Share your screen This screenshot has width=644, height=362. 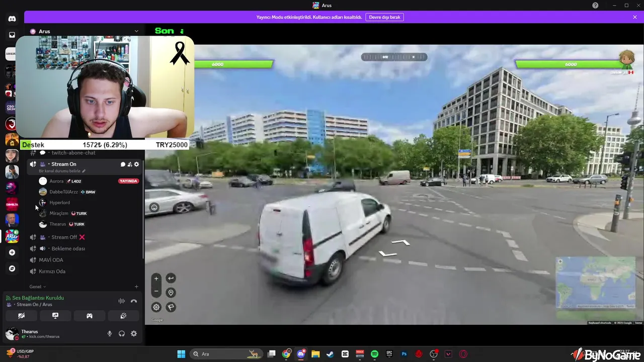coord(55,316)
